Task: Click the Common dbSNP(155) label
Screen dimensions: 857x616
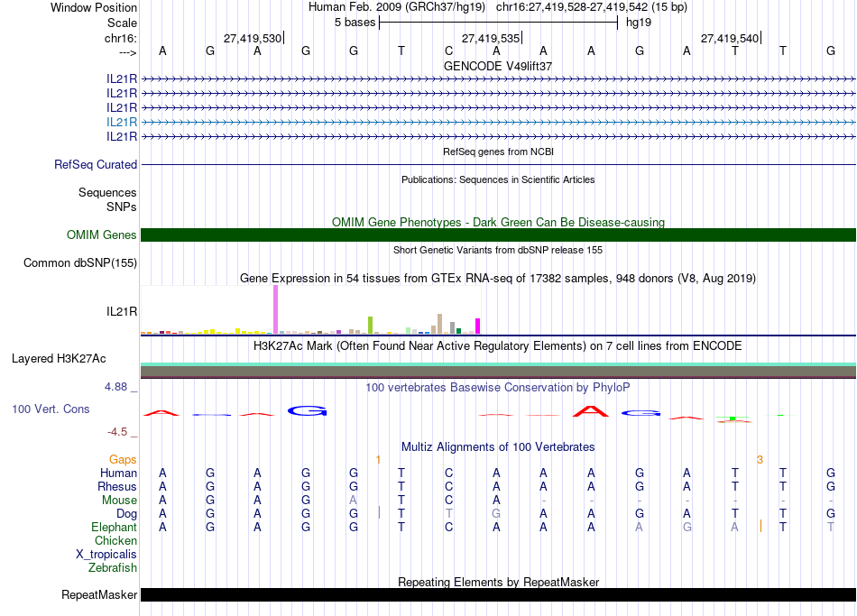Action: [x=80, y=263]
